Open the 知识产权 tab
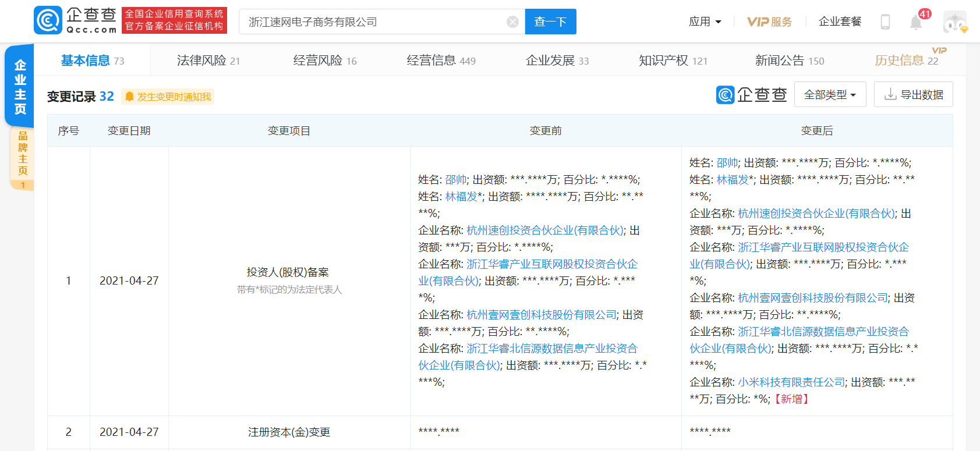980x451 pixels. tap(673, 61)
